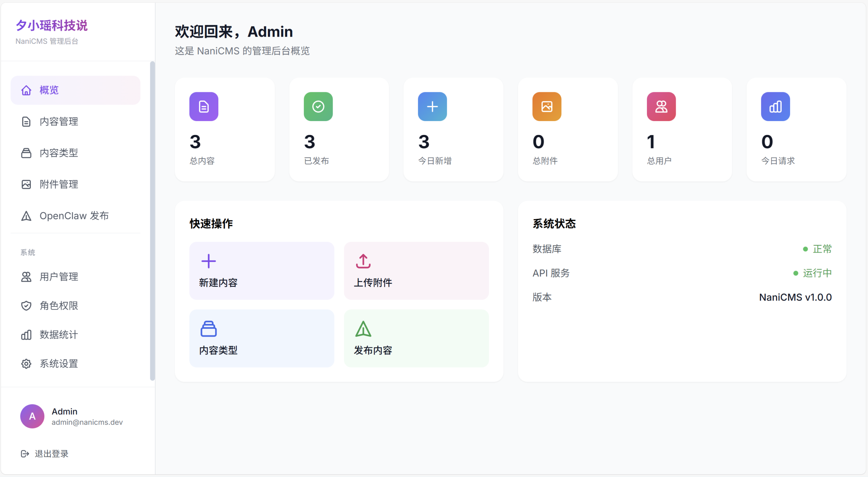Open the 新建内容 quick action card
Screen dimensions: 868x477
[x=261, y=271]
